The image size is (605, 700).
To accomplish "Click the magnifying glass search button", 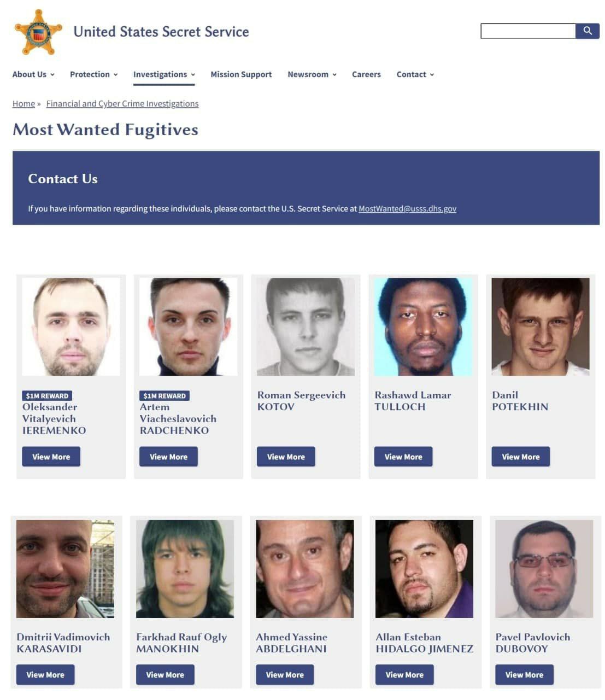I will [x=588, y=31].
